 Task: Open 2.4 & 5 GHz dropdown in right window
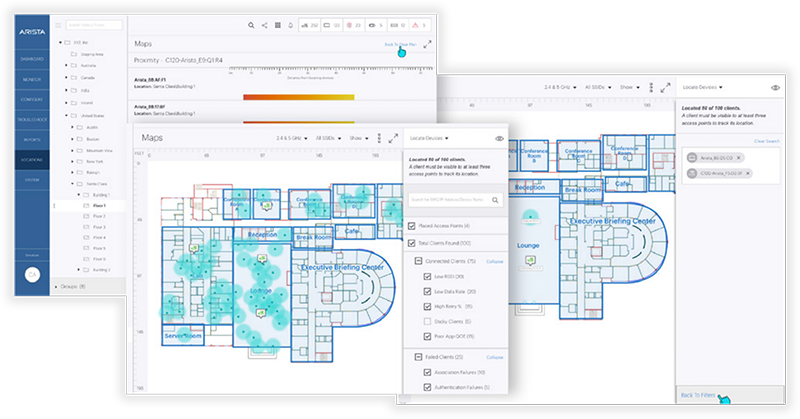(x=560, y=87)
